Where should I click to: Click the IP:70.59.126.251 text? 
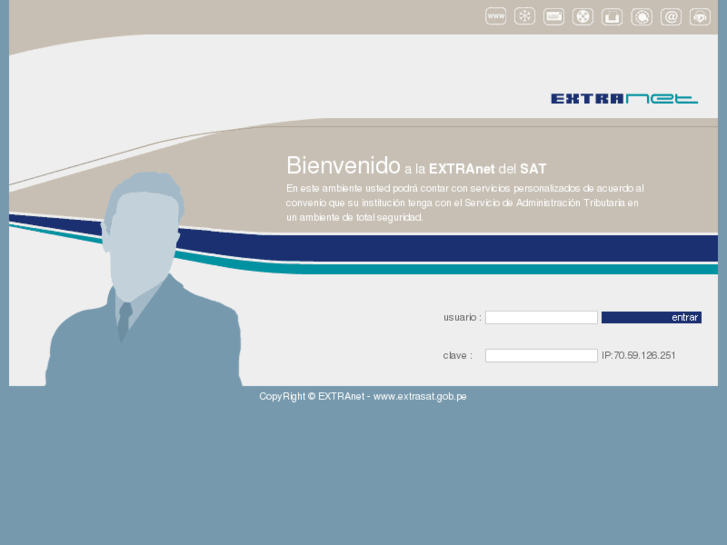click(638, 355)
